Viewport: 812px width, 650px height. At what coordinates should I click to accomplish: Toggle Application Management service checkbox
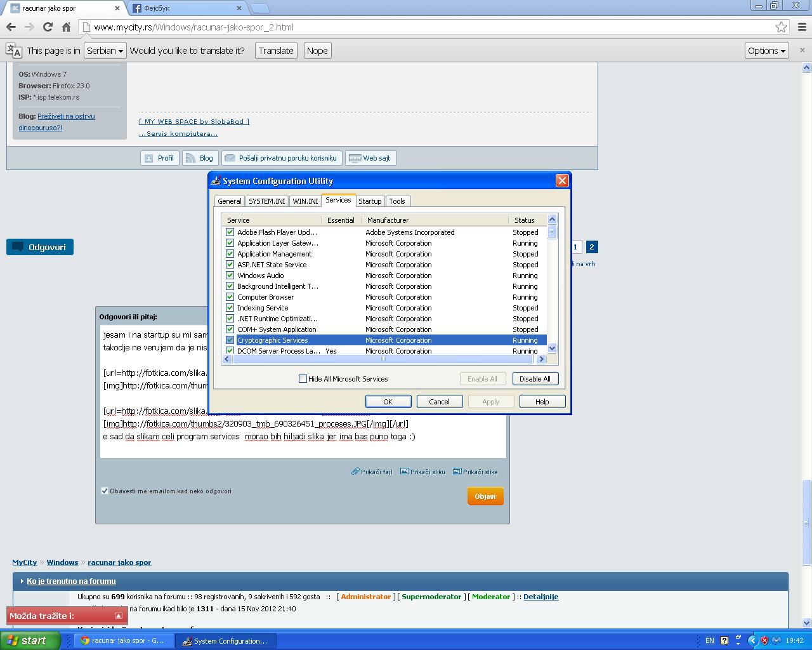pyautogui.click(x=230, y=254)
